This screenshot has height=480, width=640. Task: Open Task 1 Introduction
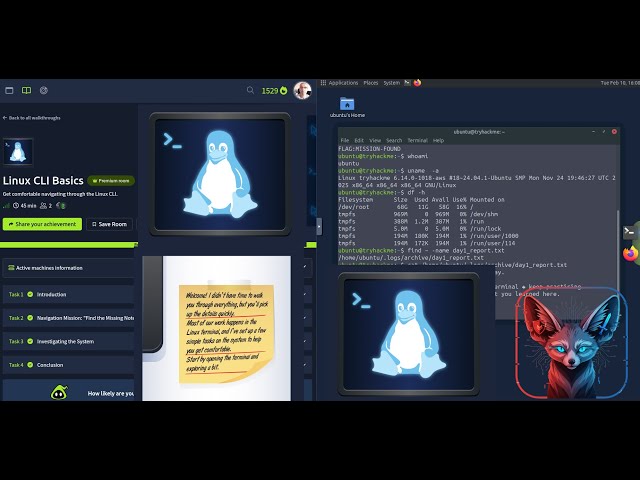(x=69, y=294)
